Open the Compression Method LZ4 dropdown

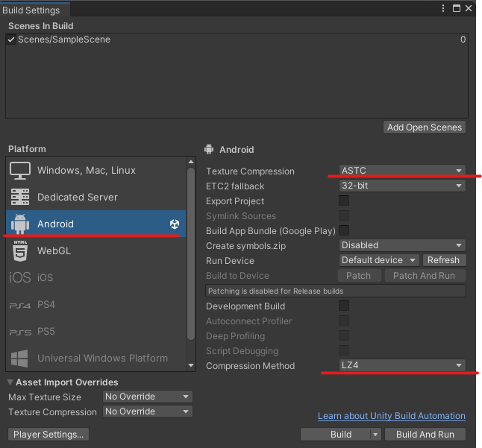tap(402, 365)
